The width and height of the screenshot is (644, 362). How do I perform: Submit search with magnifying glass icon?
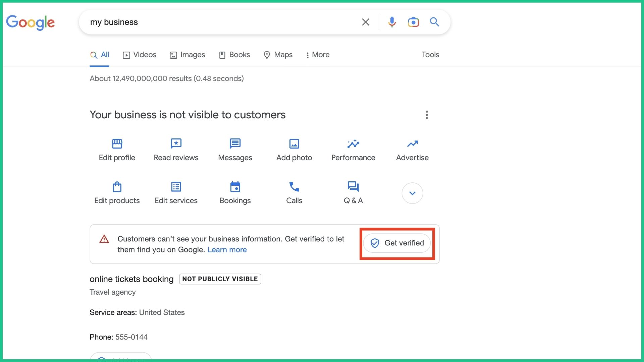click(x=434, y=22)
